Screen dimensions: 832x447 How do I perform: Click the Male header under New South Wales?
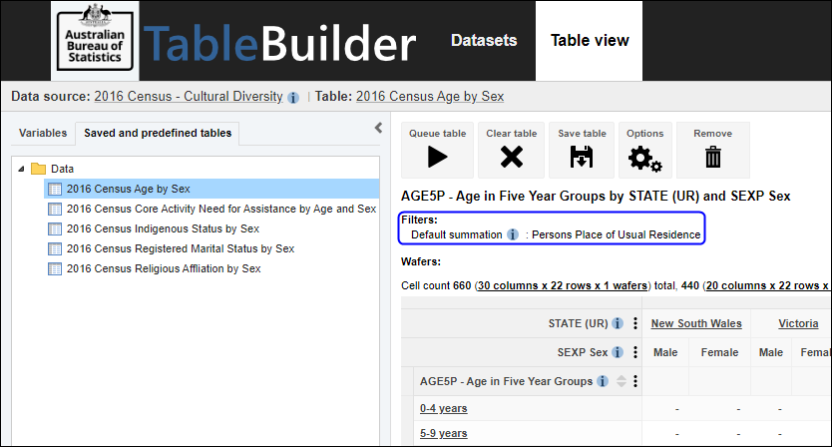coord(665,352)
